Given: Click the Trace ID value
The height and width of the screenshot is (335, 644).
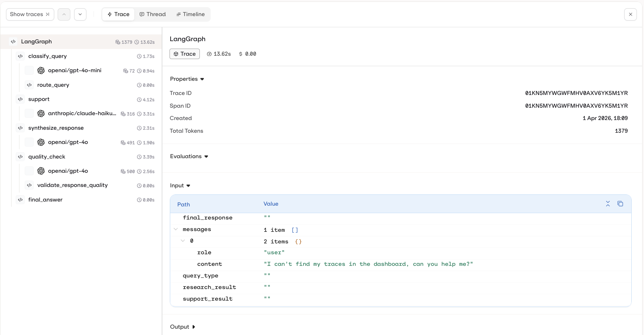Looking at the screenshot, I should tap(576, 93).
